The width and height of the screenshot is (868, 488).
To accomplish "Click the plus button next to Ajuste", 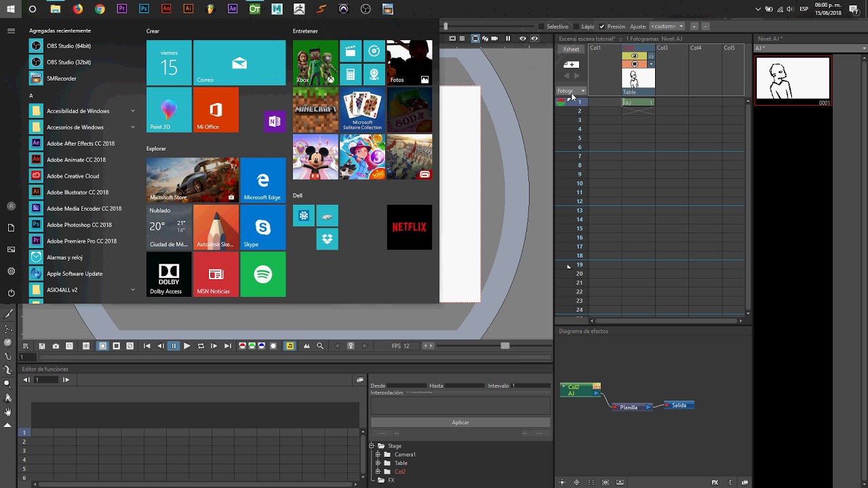I will tap(694, 26).
